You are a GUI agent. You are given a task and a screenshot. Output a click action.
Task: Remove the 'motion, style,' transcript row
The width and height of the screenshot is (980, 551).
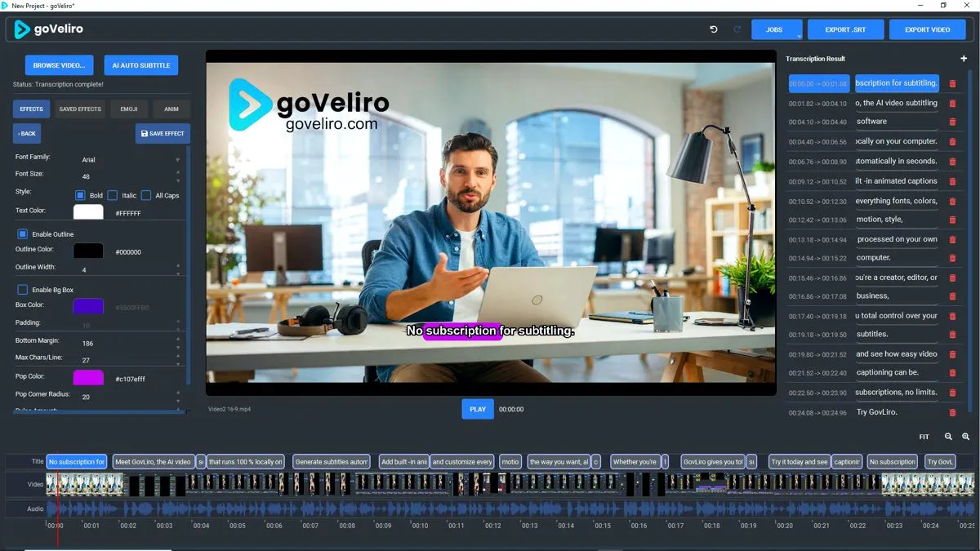(952, 220)
